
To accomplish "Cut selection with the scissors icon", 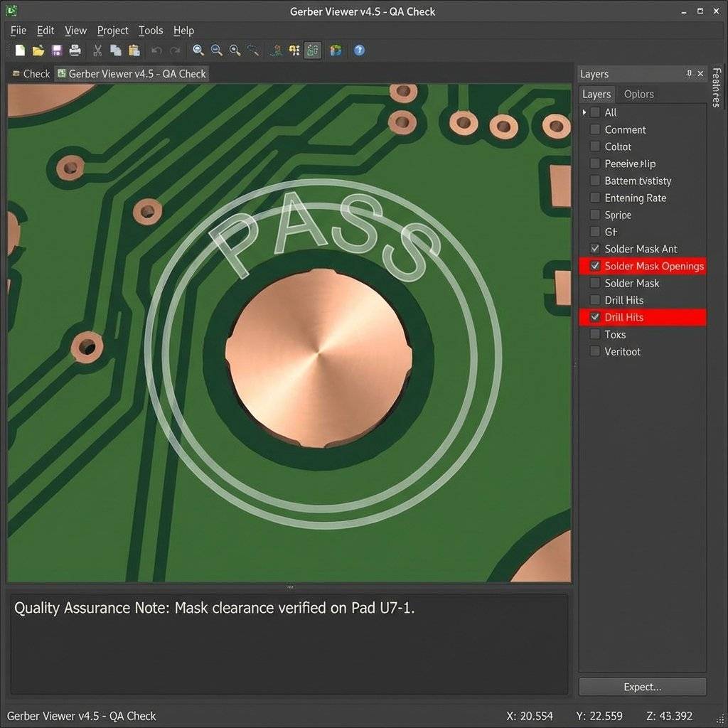I will pos(97,50).
